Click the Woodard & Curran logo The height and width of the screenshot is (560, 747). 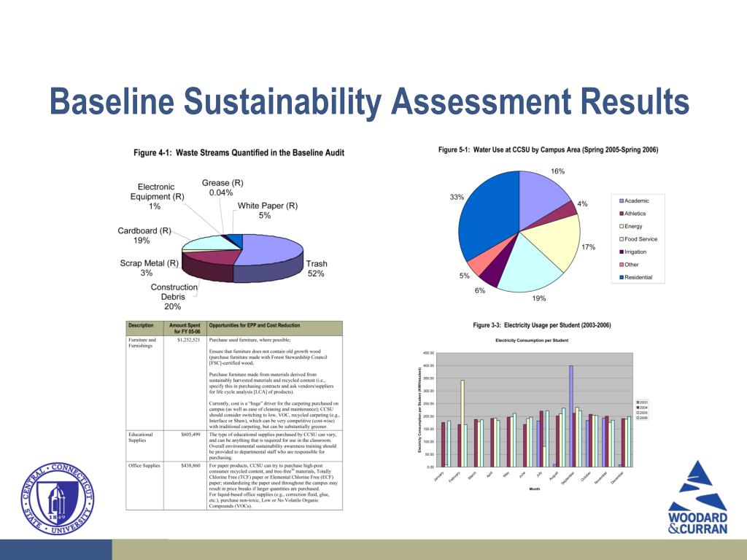[x=697, y=497]
